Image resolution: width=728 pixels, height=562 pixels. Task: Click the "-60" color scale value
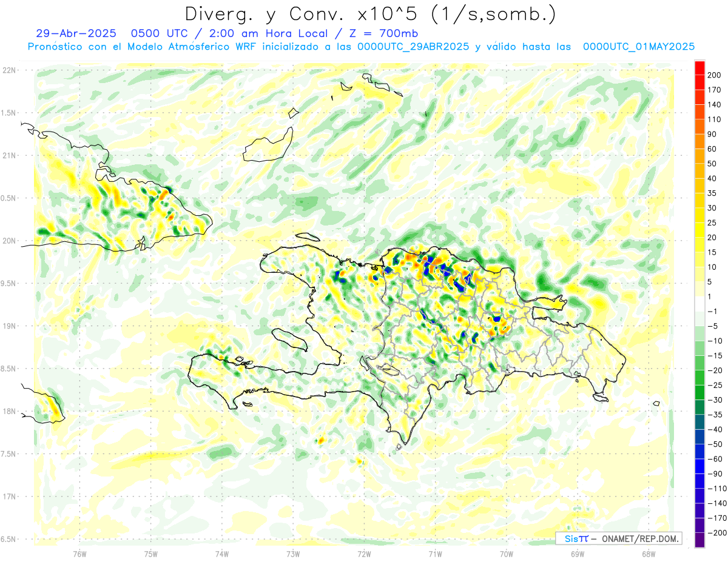715,459
